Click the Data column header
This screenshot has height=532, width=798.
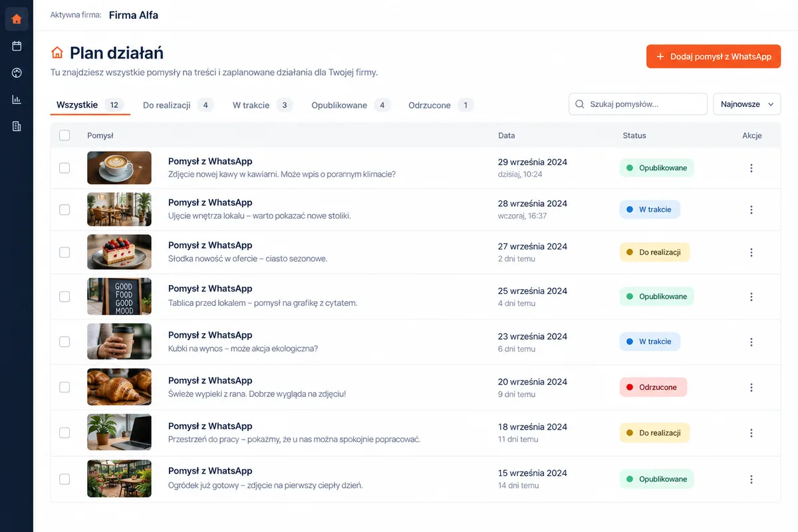tap(507, 135)
